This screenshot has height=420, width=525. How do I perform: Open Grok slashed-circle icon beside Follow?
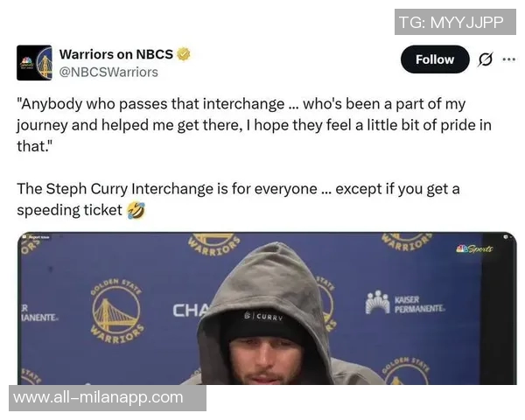click(x=485, y=59)
